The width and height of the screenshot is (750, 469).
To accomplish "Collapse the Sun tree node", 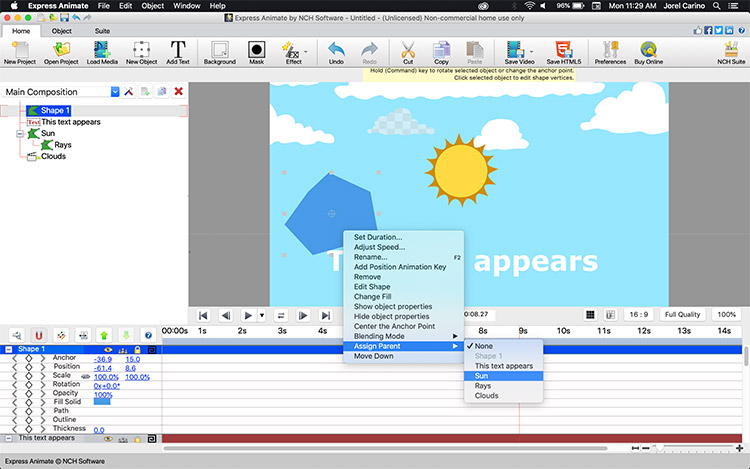I will pyautogui.click(x=20, y=134).
